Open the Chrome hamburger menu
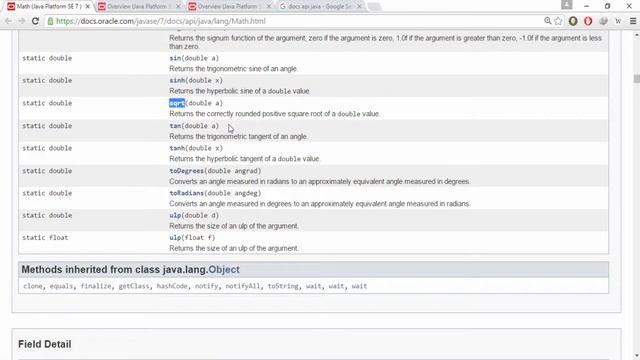The width and height of the screenshot is (640, 360). [633, 21]
